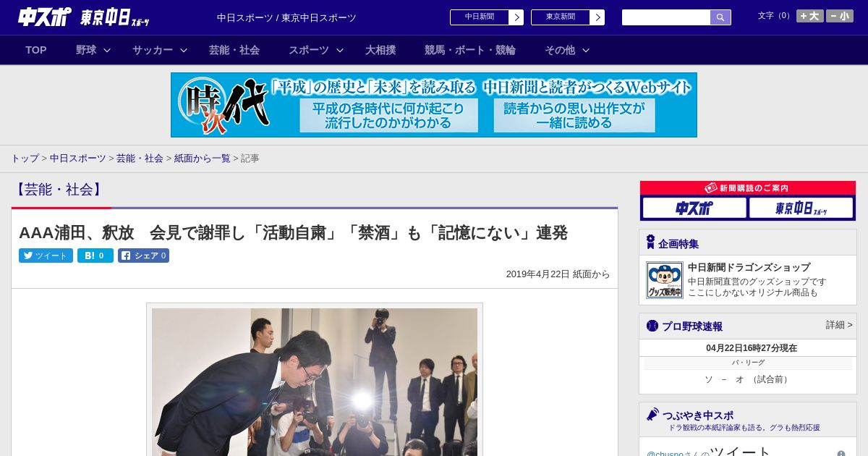
Task: Open 中日新聞ドラゴンズショップ link
Action: (749, 267)
